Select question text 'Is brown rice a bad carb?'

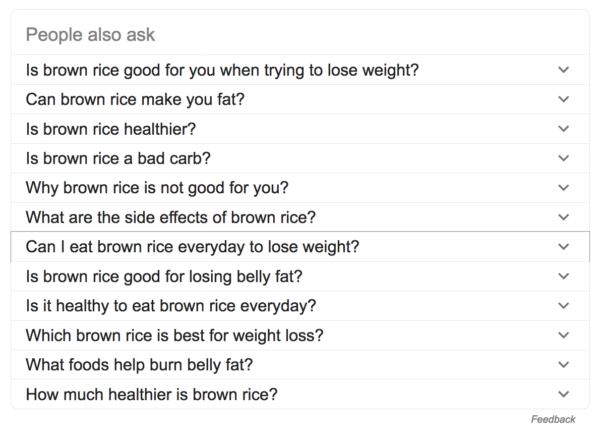118,159
